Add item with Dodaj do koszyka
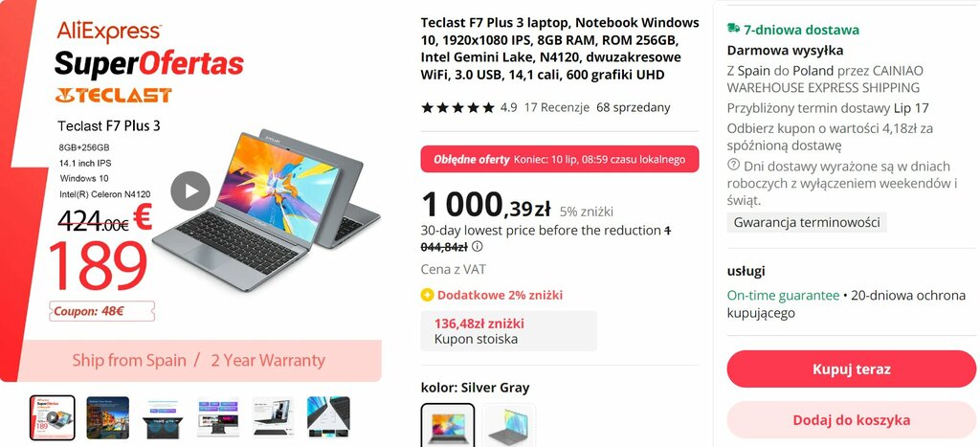The width and height of the screenshot is (980, 447). (x=851, y=420)
